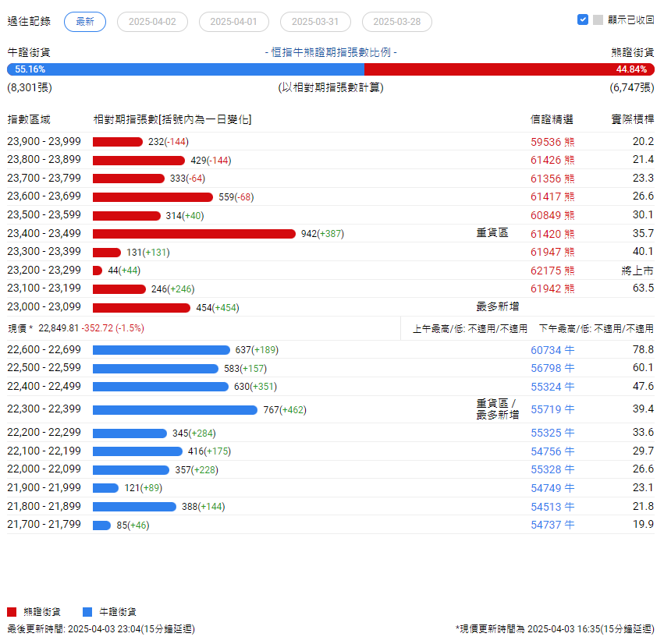This screenshot has width=664, height=644.
Task: Select the 最新 tab
Action: (x=85, y=22)
